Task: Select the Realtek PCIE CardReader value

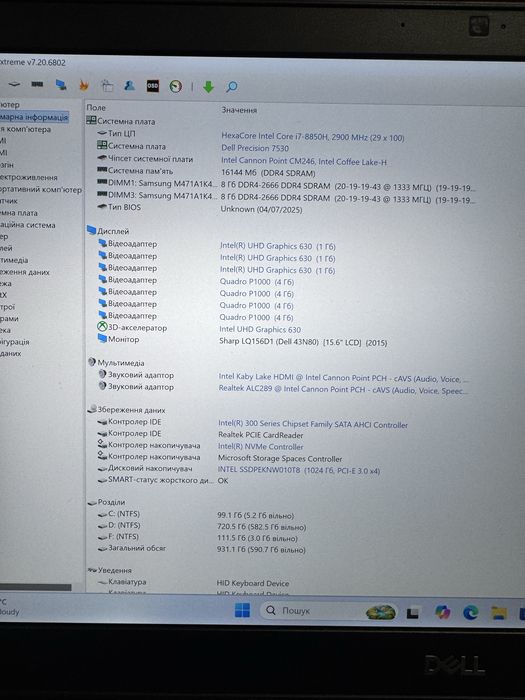Action: (260, 435)
